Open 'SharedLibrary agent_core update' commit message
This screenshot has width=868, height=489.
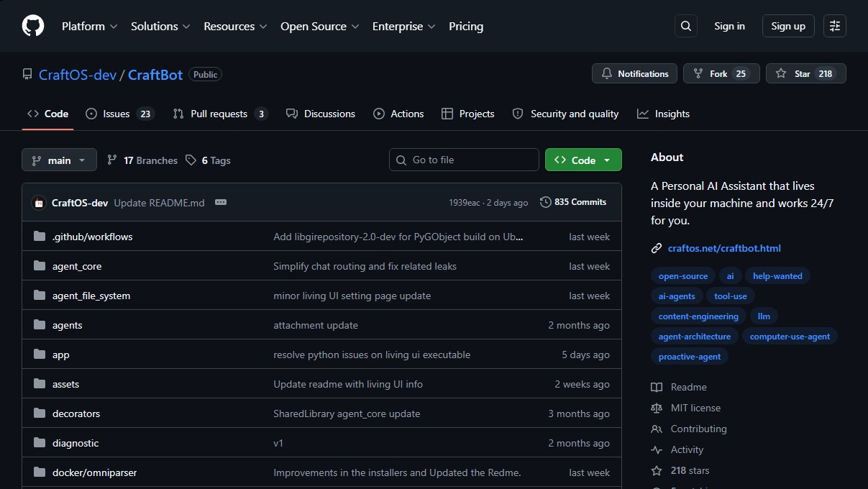pyautogui.click(x=347, y=413)
